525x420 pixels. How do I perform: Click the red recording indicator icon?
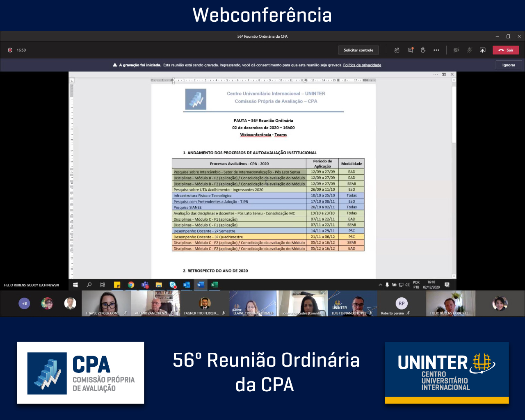click(10, 50)
